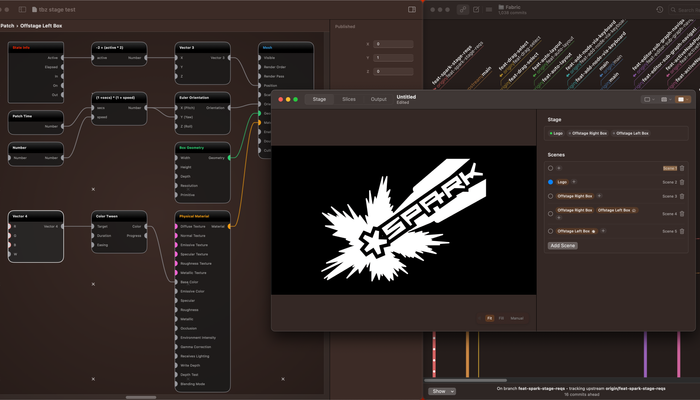
Task: Remove Scene 5 using its trash icon
Action: tap(682, 231)
